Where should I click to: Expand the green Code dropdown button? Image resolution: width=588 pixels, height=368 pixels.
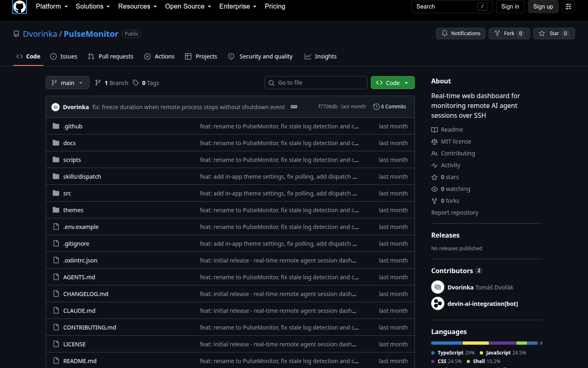coord(392,83)
